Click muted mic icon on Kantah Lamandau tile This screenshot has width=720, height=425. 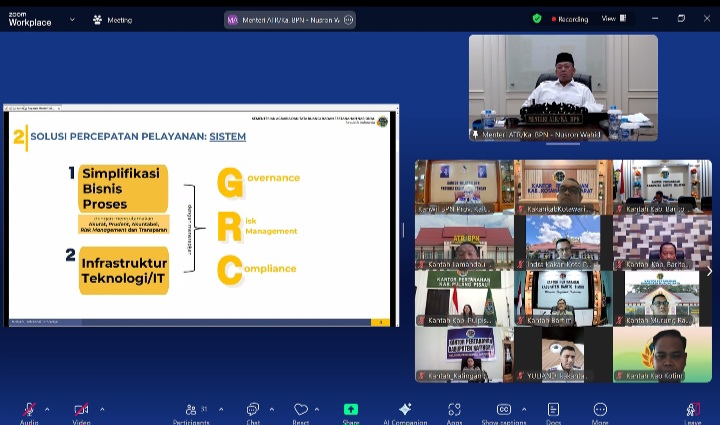coord(422,264)
